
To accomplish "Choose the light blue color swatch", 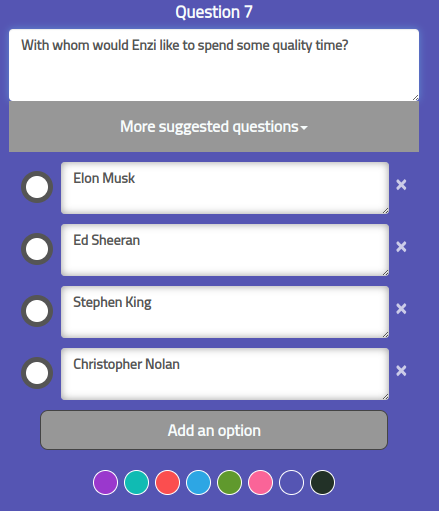I will pos(198,482).
